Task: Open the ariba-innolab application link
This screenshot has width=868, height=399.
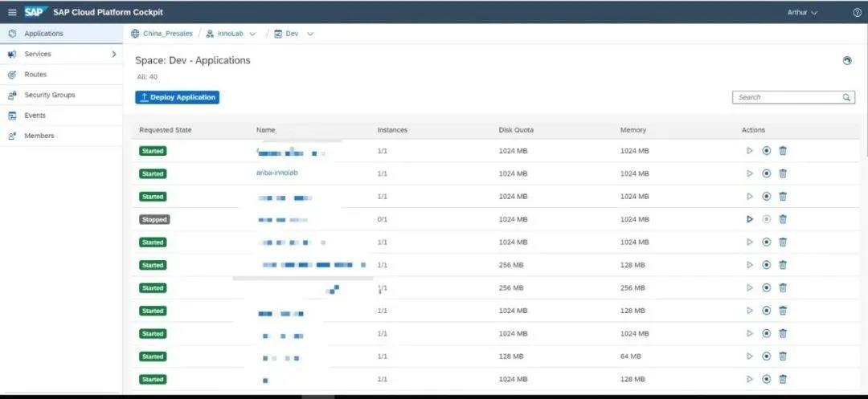Action: [277, 173]
